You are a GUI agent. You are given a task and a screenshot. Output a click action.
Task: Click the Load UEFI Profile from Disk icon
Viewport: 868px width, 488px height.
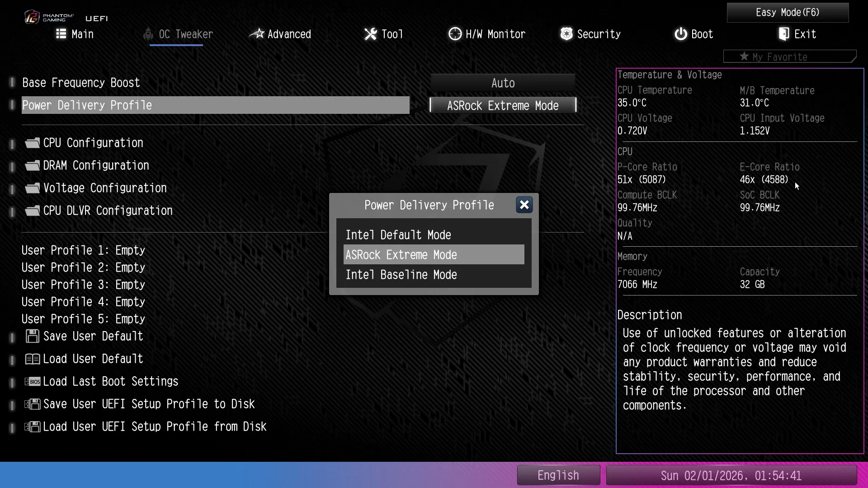pyautogui.click(x=32, y=427)
